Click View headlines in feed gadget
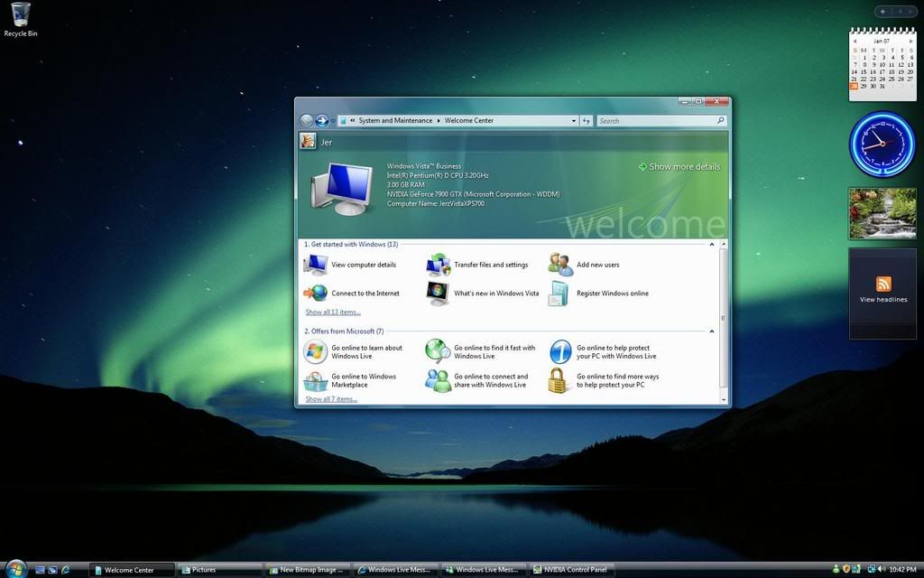 pyautogui.click(x=883, y=300)
